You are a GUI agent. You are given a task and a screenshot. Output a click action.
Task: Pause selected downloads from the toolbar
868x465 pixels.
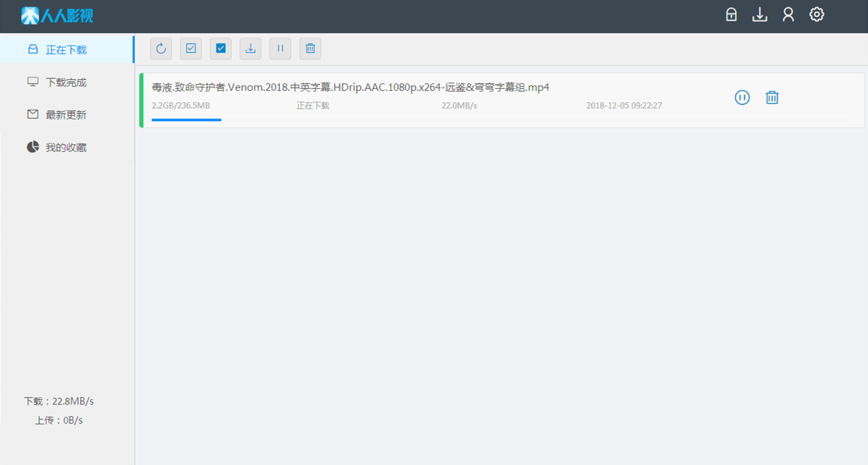[x=280, y=48]
